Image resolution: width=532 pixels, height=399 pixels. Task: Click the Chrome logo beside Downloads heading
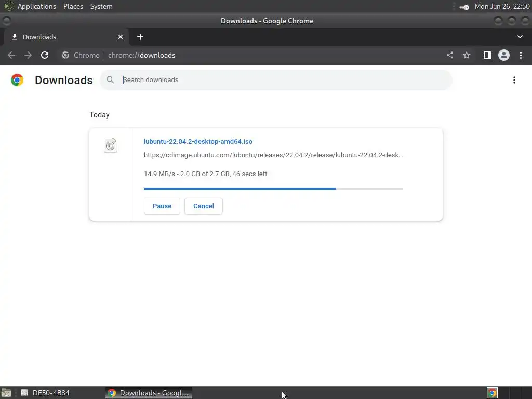click(17, 79)
